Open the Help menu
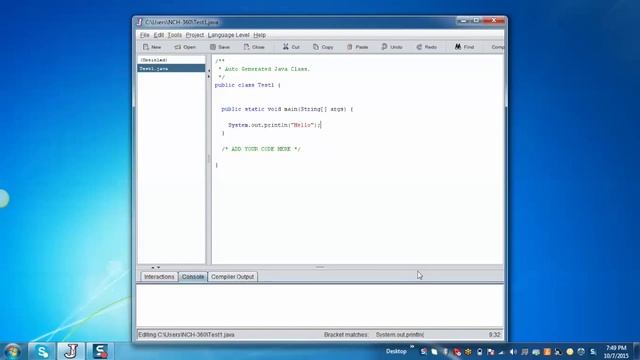 259,35
